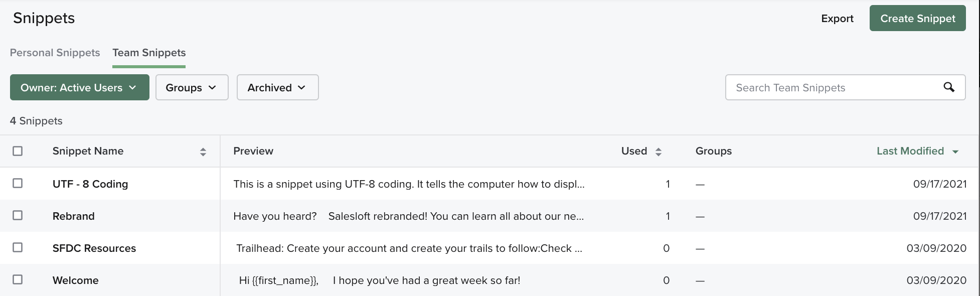Select the Welcome snippet checkbox
Viewport: 980px width, 296px height.
tap(19, 280)
